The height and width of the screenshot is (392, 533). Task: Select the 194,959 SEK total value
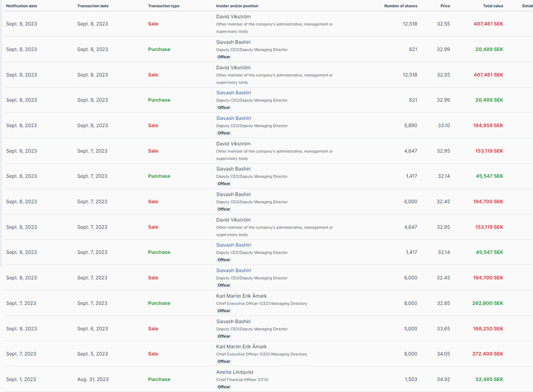coord(488,126)
